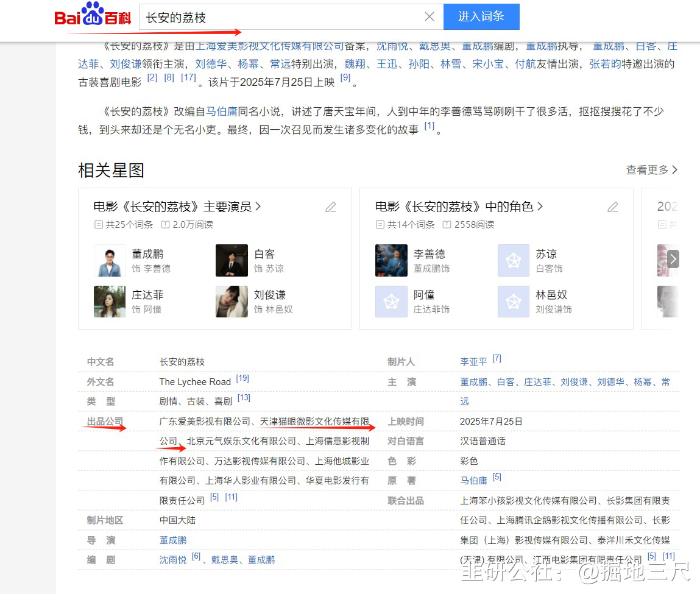Click the 相关星图 section heading

(x=111, y=171)
